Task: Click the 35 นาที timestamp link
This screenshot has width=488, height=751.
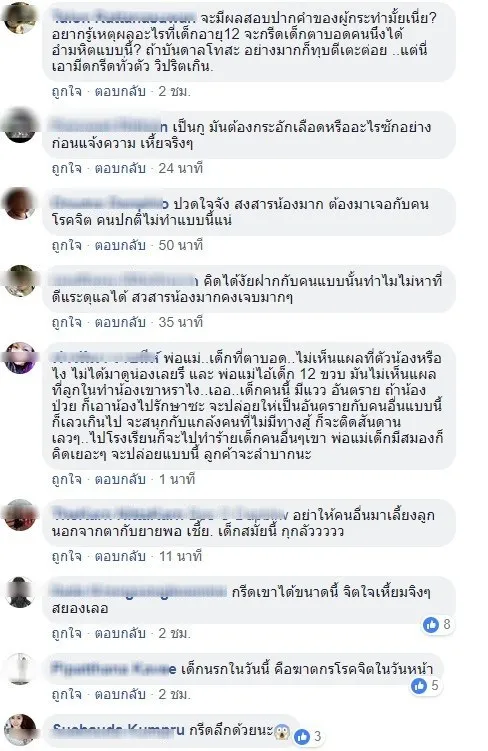Action: pos(181,322)
